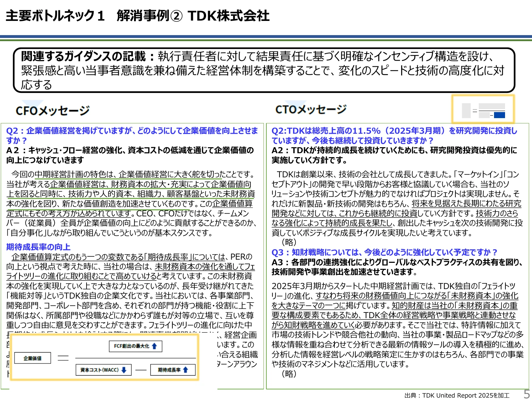The width and height of the screenshot is (532, 399).
Task: Select CFO answer A２：キャッシュ･フロー経営の強化
Action: (130, 155)
